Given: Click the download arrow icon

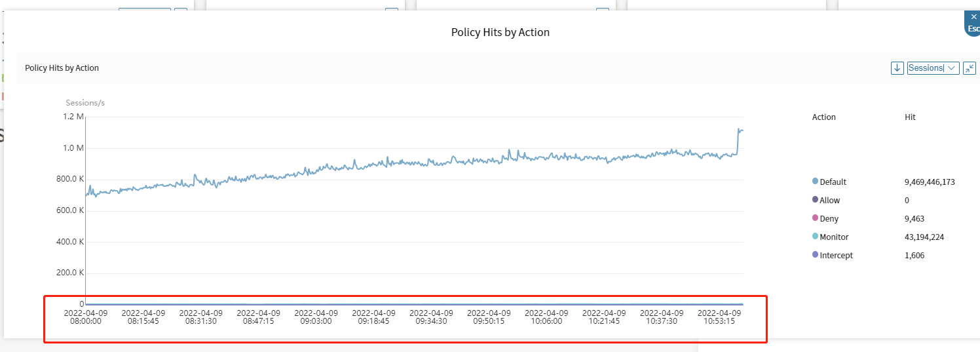Looking at the screenshot, I should pyautogui.click(x=897, y=68).
